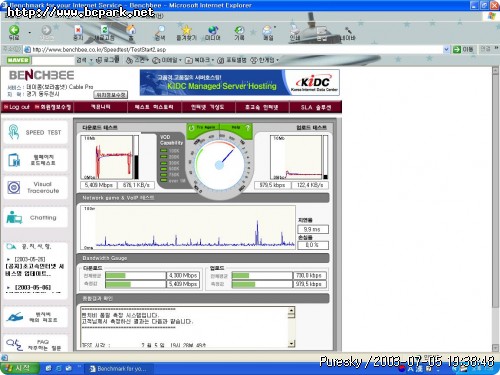The height and width of the screenshot is (375, 500).
Task: Click the 5,409 Mbps download speed value
Action: click(x=99, y=185)
